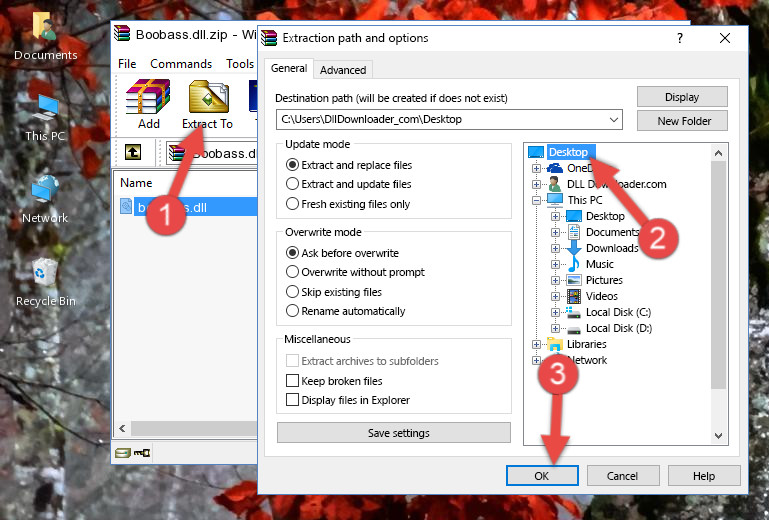Expand the Documents node under This PC
The image size is (769, 520).
pos(555,233)
